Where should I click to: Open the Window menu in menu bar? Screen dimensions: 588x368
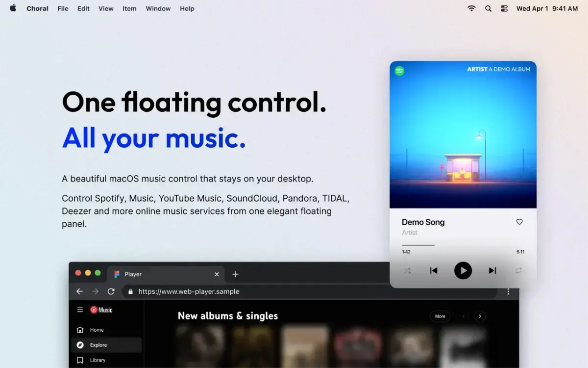pyautogui.click(x=158, y=8)
